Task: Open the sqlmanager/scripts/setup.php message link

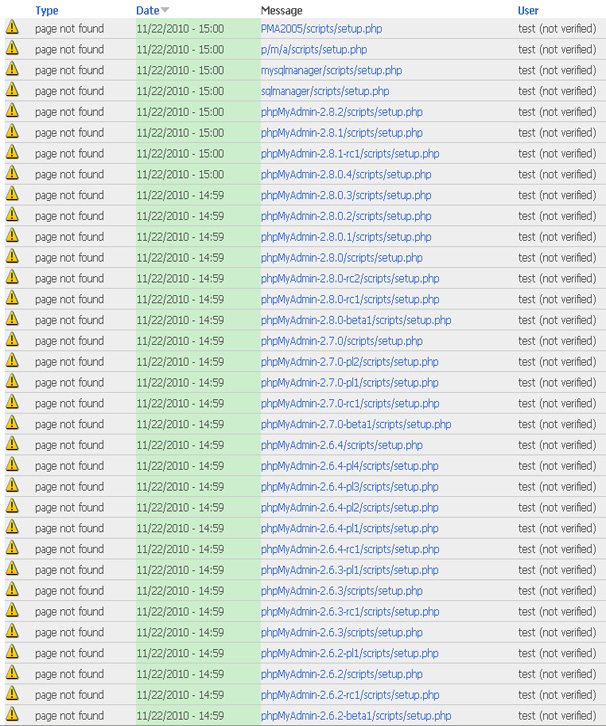Action: (327, 91)
